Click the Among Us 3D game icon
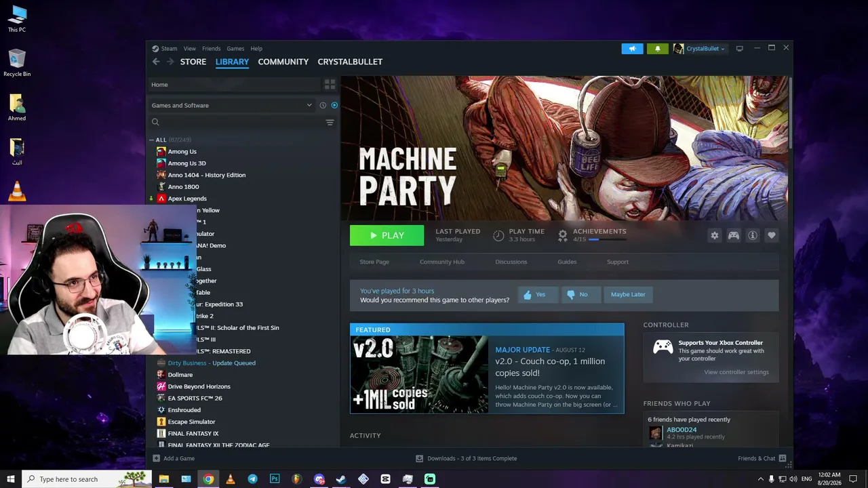The height and width of the screenshot is (488, 868). click(x=161, y=163)
